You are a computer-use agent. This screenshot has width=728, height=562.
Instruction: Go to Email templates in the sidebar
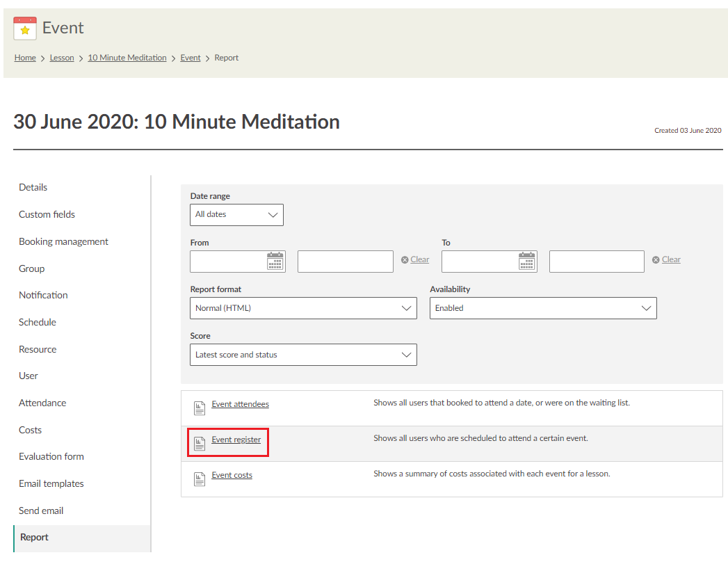pyautogui.click(x=51, y=483)
